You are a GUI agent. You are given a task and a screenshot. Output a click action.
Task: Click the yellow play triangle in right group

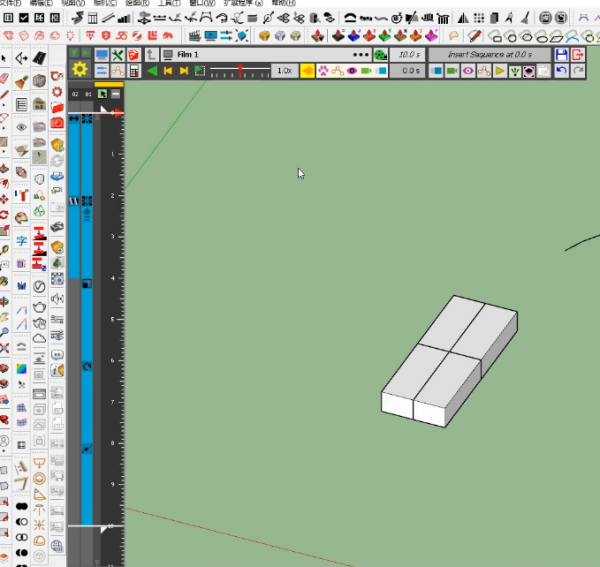[499, 71]
